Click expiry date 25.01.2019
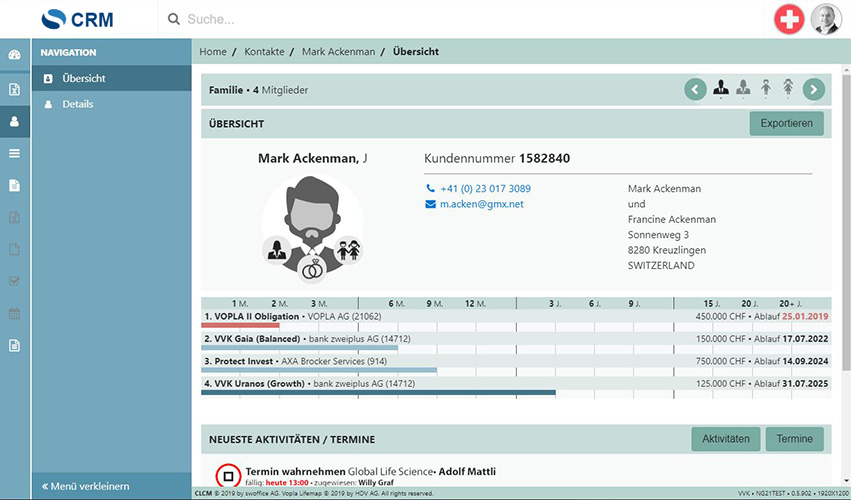 (805, 317)
